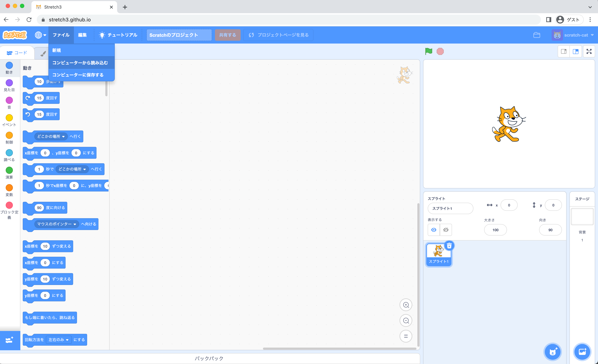Click the green flag to run project
The image size is (598, 364).
(x=429, y=51)
